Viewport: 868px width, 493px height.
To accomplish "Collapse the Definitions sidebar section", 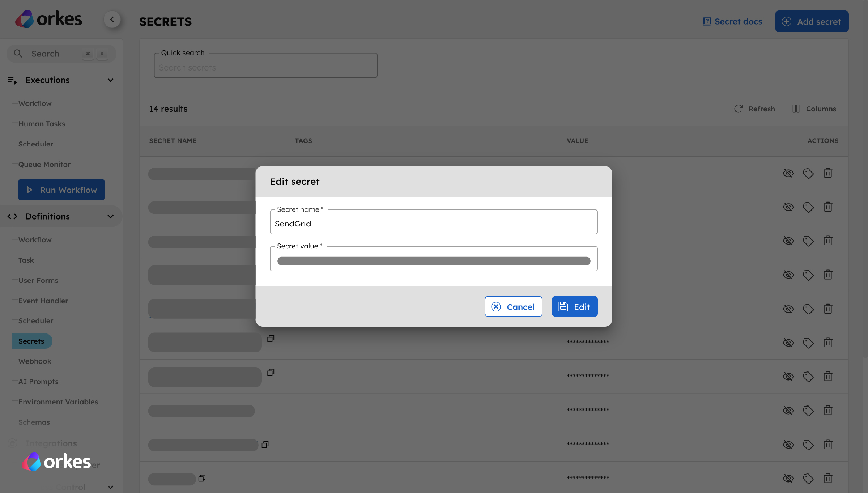I will coord(110,216).
